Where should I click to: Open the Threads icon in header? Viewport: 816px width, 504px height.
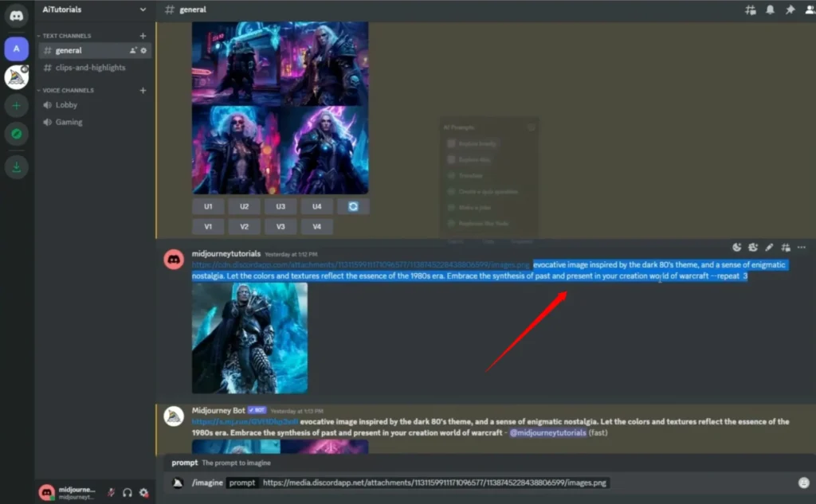750,10
